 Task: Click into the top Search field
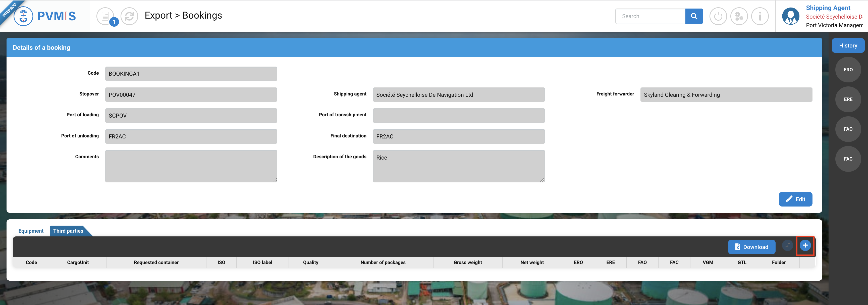pos(650,16)
